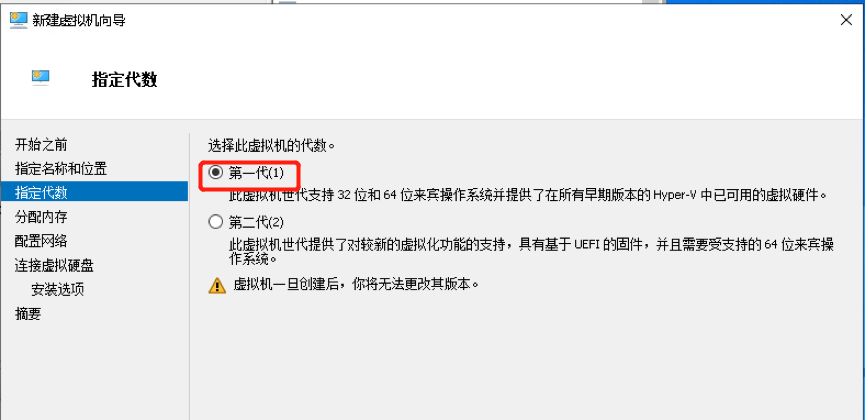Open the 配置网络 step
This screenshot has height=420, width=865.
[41, 241]
